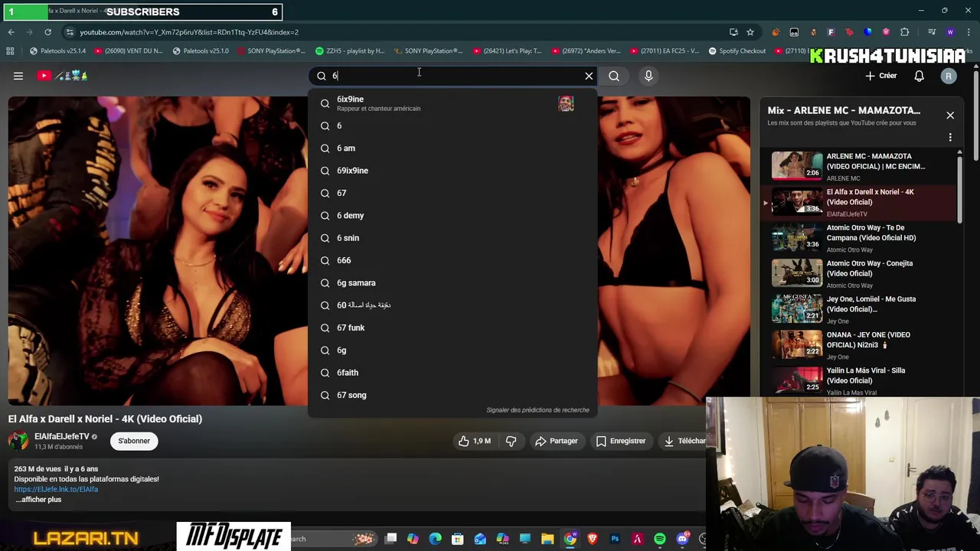Choose the 6ix9ine suggestion
This screenshot has height=551, width=980.
452,103
